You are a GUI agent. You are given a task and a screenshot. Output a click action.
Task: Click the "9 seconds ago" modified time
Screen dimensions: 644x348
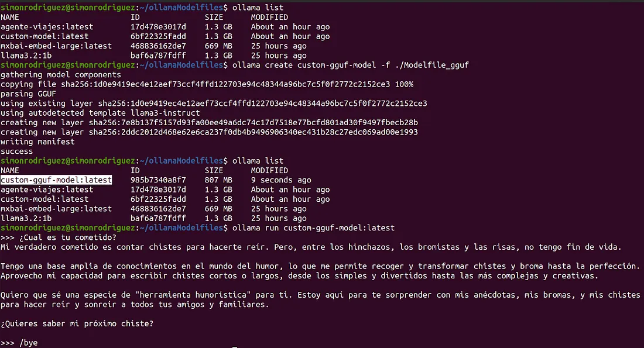[281, 180]
